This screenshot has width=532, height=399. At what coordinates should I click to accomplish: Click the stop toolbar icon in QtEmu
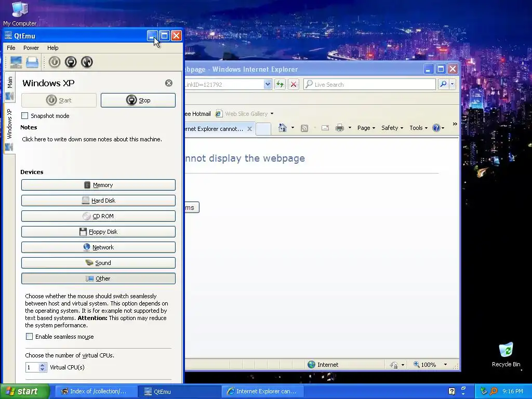tap(71, 62)
